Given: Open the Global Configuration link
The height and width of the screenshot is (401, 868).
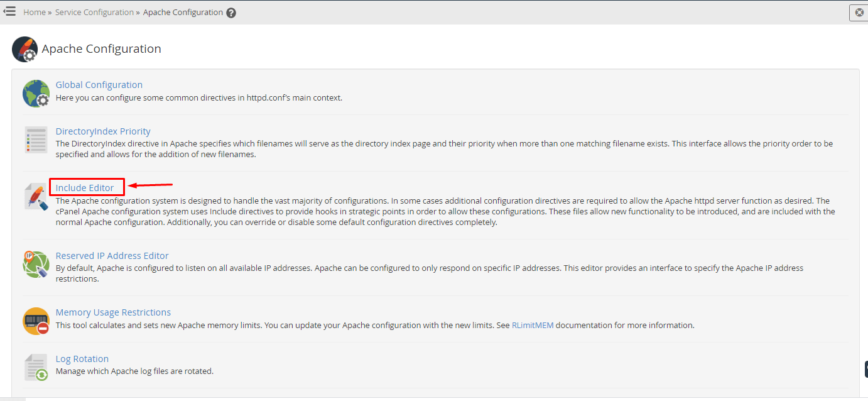Looking at the screenshot, I should coord(99,85).
